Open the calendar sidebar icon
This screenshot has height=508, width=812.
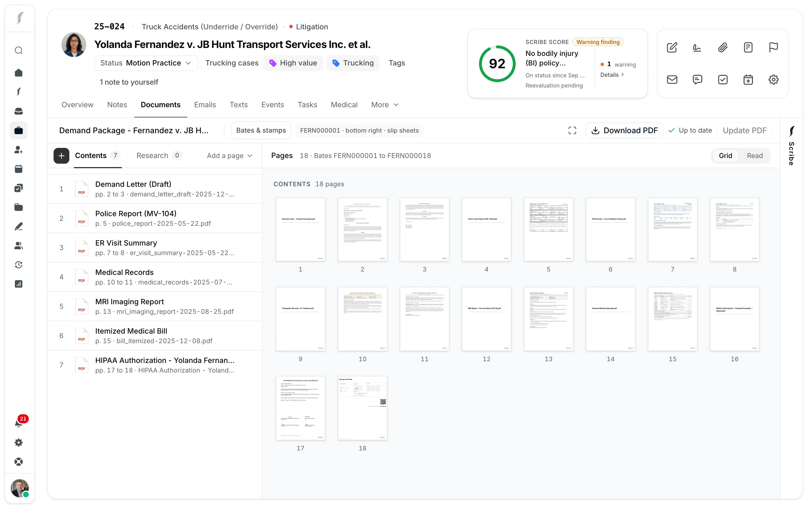click(x=19, y=169)
